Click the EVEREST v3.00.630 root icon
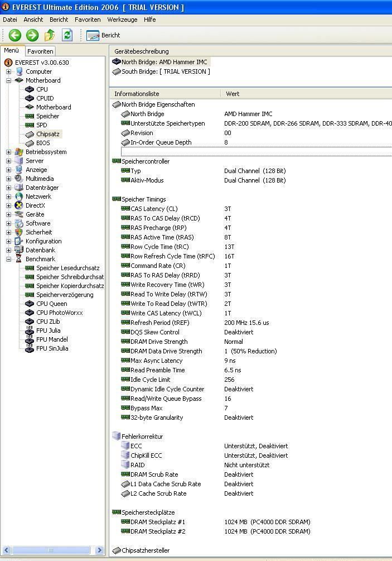The height and width of the screenshot is (561, 392). pos(8,63)
